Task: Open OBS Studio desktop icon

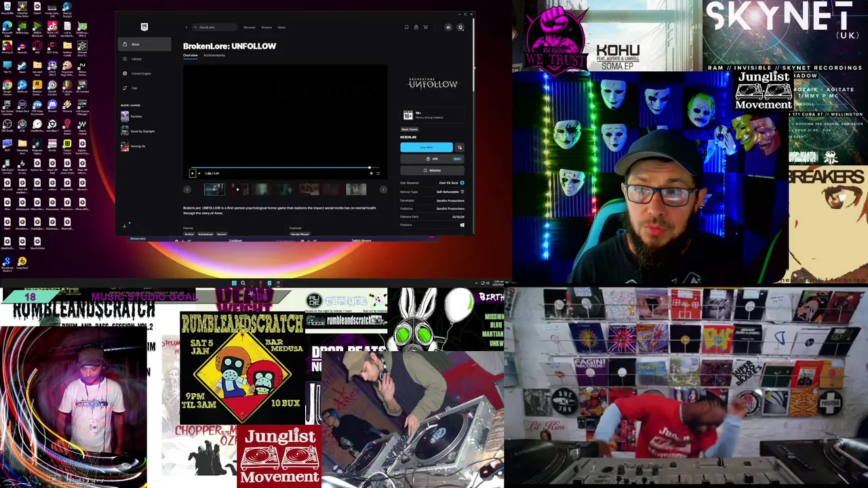Action: (x=7, y=125)
